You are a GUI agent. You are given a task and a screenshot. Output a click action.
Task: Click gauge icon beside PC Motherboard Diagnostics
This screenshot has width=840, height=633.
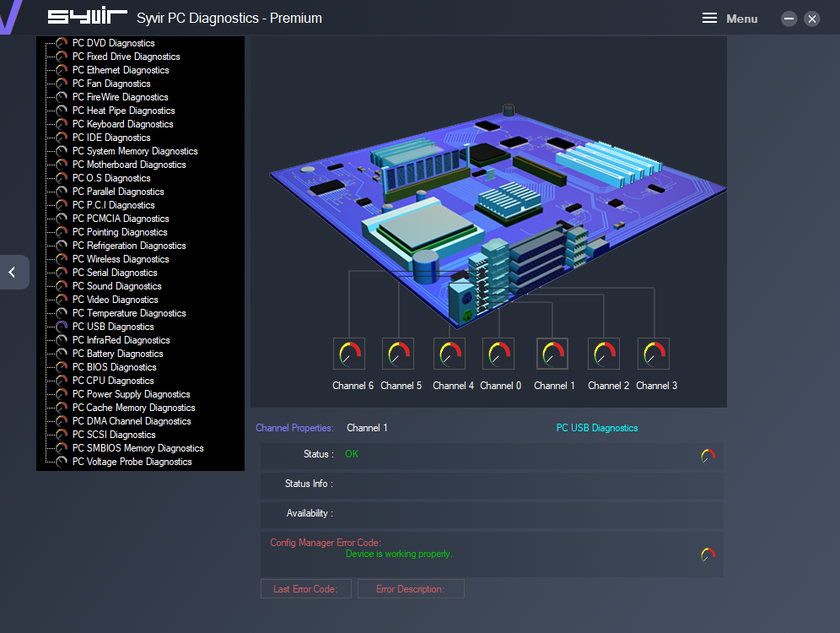point(62,165)
